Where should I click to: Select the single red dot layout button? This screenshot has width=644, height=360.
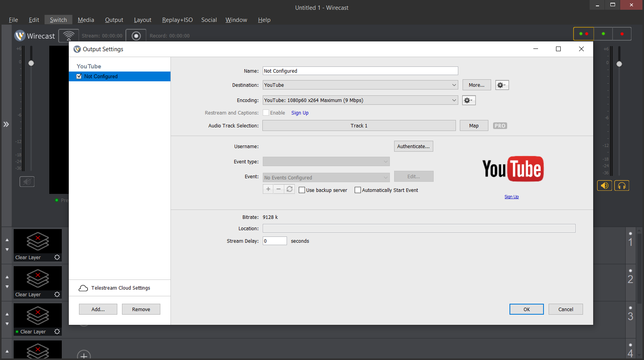pyautogui.click(x=622, y=34)
